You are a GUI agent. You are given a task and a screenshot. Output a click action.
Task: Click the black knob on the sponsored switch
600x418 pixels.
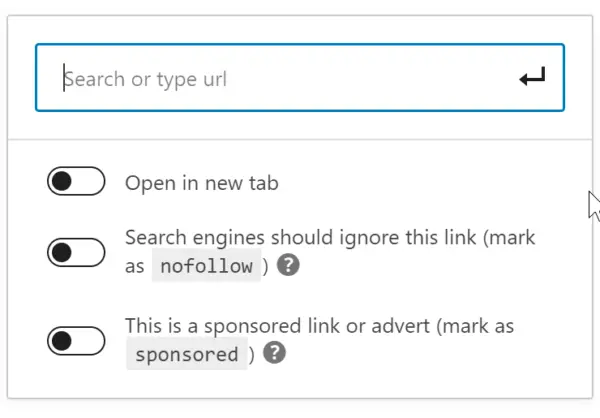[x=62, y=341]
